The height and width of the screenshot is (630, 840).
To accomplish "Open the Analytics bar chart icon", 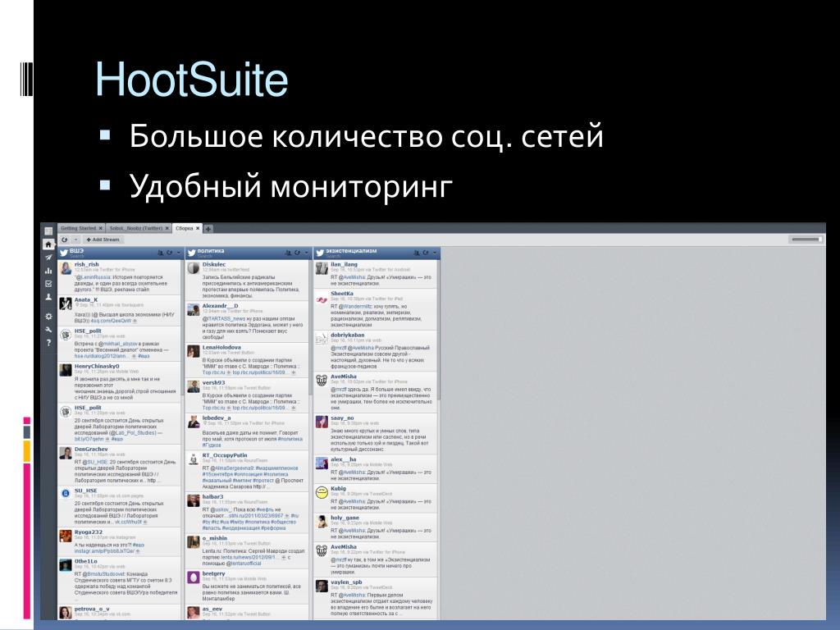I will tap(48, 271).
